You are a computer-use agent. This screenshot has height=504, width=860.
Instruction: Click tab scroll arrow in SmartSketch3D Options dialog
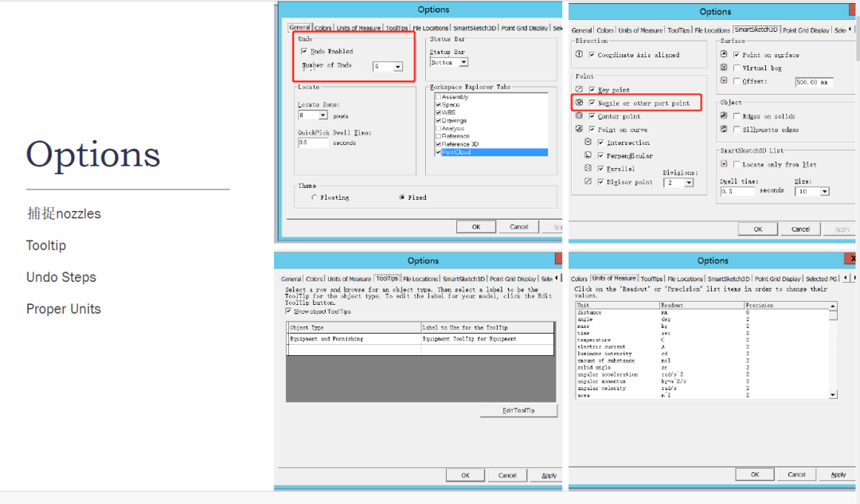point(850,29)
